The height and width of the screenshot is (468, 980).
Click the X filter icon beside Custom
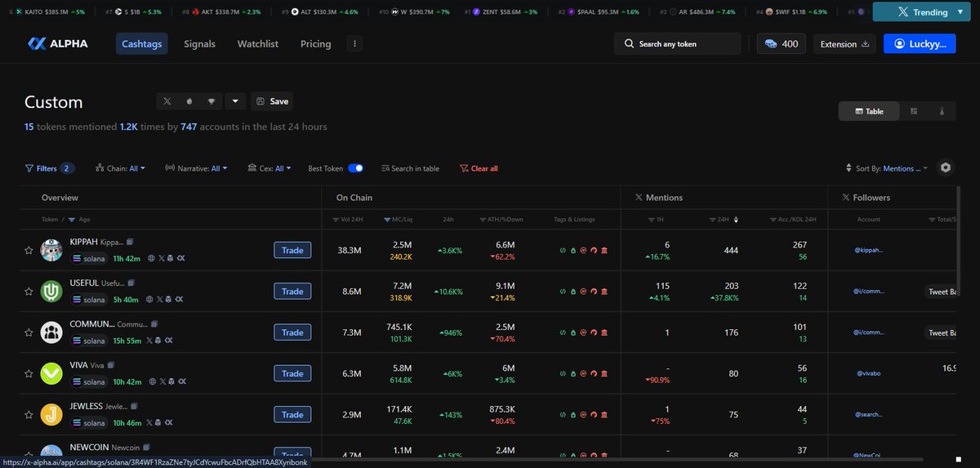coord(167,101)
